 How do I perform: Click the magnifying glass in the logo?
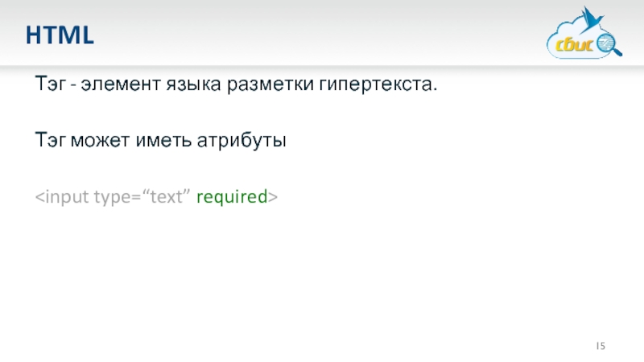608,43
